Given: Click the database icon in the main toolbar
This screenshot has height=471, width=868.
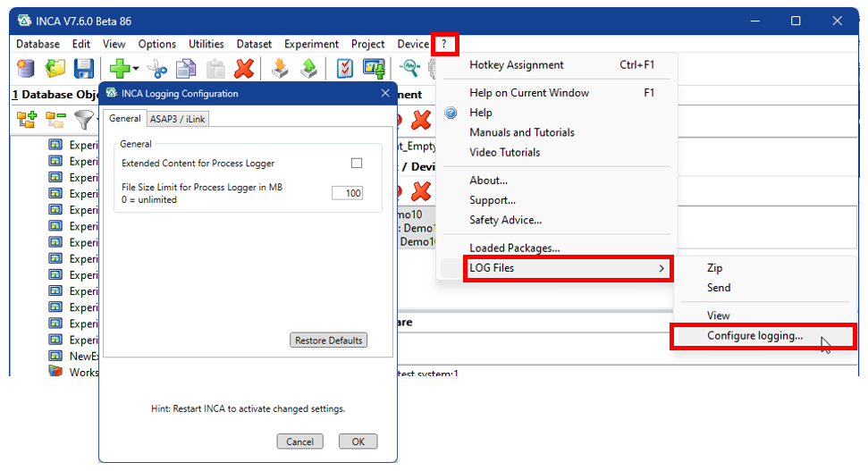Looking at the screenshot, I should (26, 69).
